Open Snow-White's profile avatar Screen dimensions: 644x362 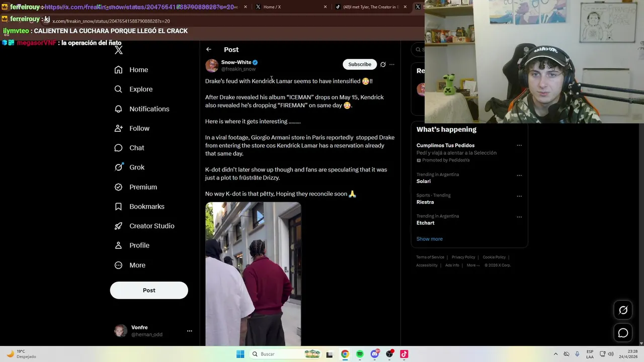[212, 65]
